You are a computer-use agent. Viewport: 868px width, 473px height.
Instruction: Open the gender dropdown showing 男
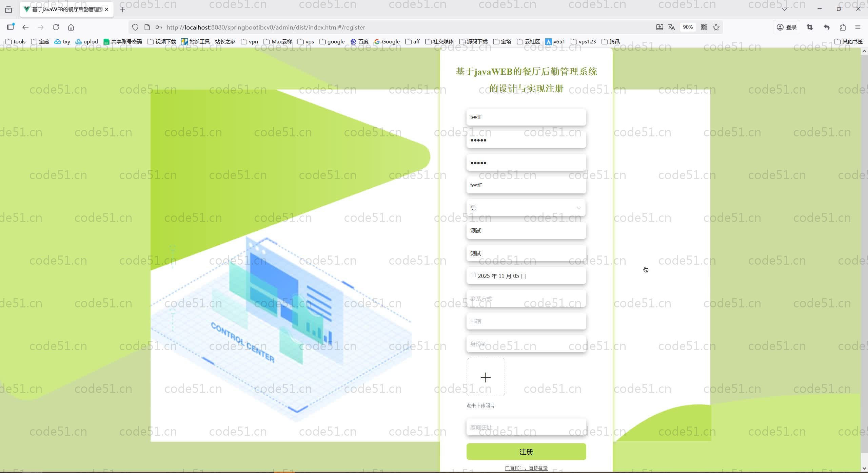coord(526,208)
